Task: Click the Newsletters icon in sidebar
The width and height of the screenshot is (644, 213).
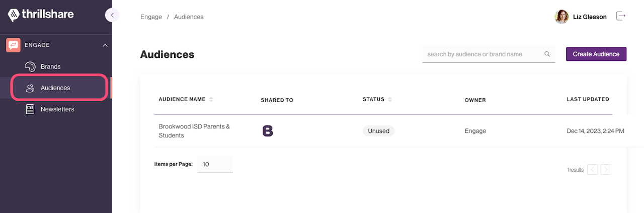Action: (30, 109)
